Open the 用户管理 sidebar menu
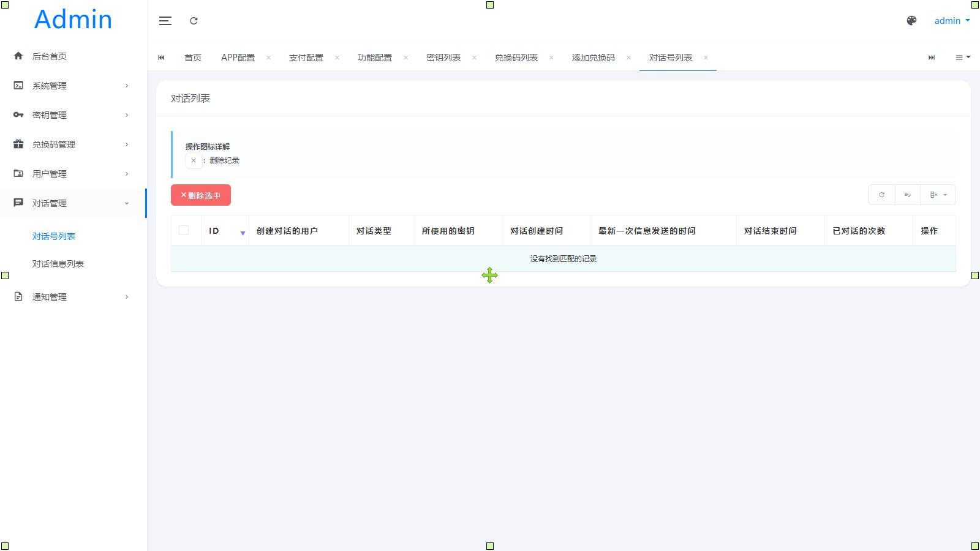The width and height of the screenshot is (980, 551). tap(50, 174)
